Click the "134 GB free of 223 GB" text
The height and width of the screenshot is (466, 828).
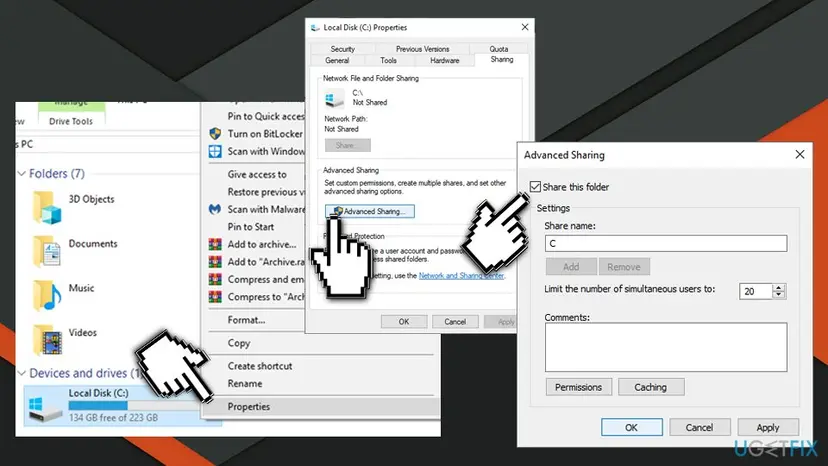point(113,417)
